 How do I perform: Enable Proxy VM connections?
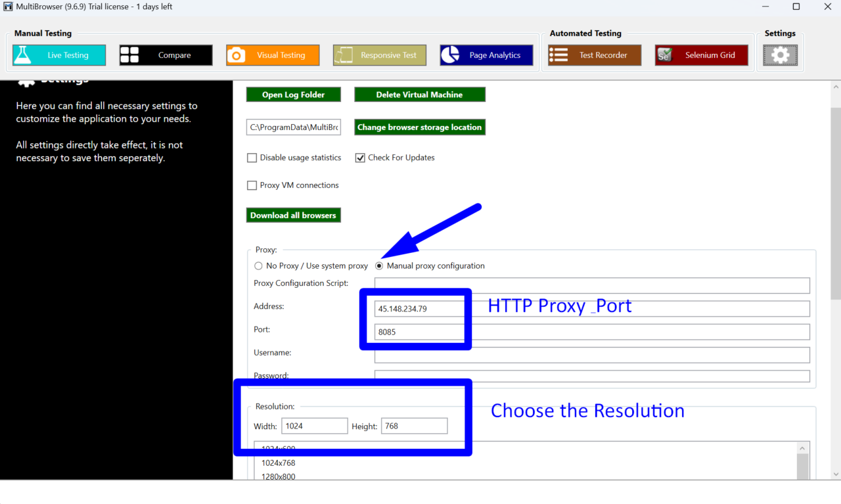(x=252, y=185)
